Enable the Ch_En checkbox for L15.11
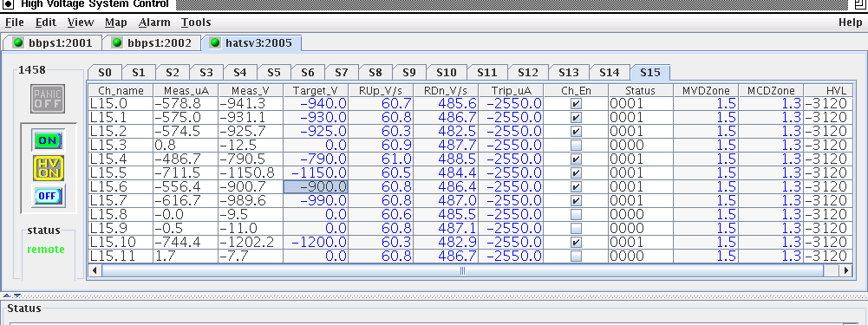The height and width of the screenshot is (325, 868). coord(576,256)
